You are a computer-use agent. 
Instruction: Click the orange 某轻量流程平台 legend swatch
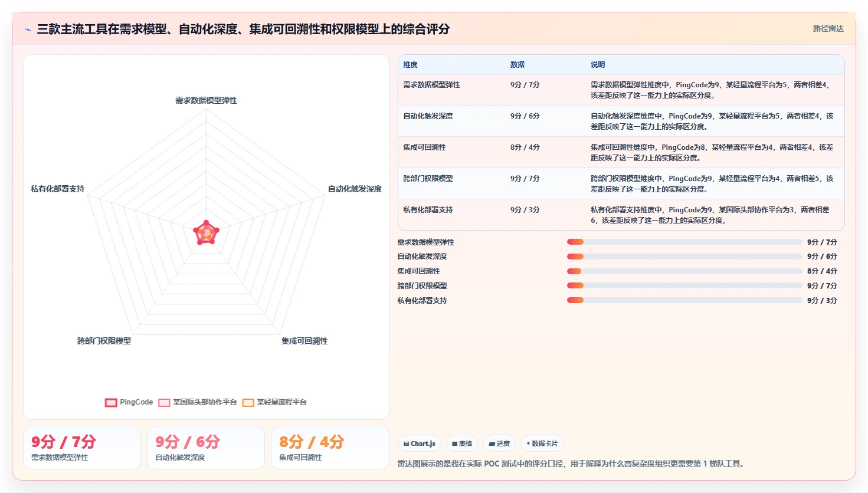click(x=248, y=403)
